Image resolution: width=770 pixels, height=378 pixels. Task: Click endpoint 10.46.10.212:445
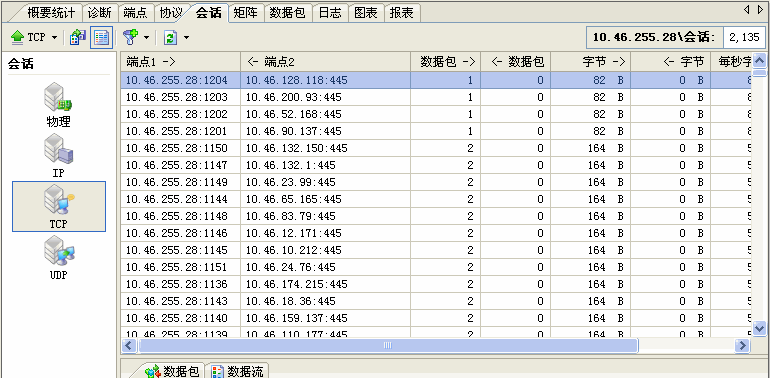tap(294, 250)
